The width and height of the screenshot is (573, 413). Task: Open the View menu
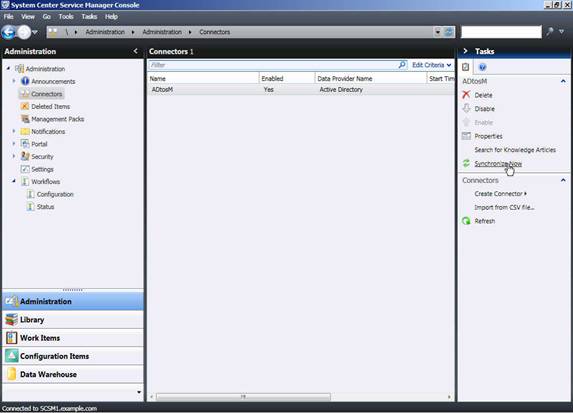(x=28, y=16)
